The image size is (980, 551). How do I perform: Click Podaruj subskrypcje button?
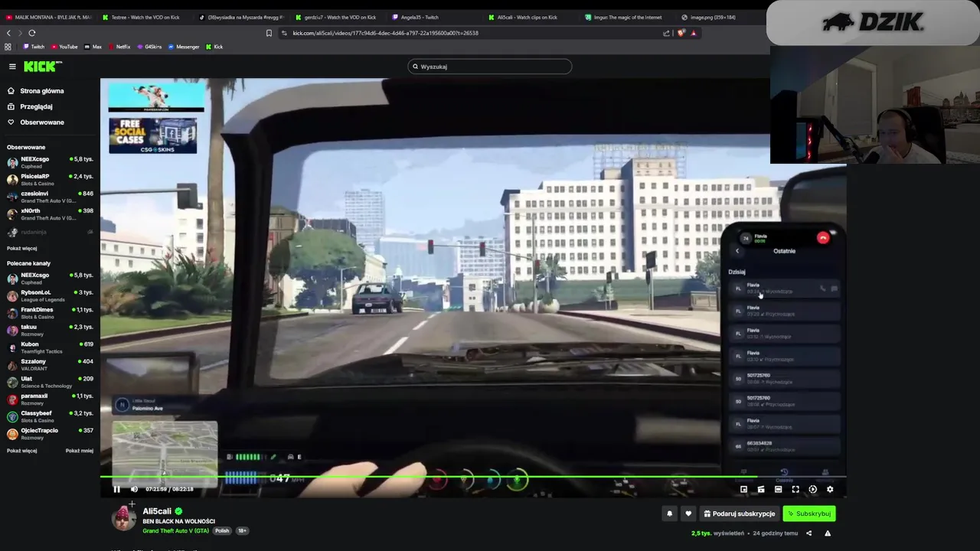pos(740,514)
